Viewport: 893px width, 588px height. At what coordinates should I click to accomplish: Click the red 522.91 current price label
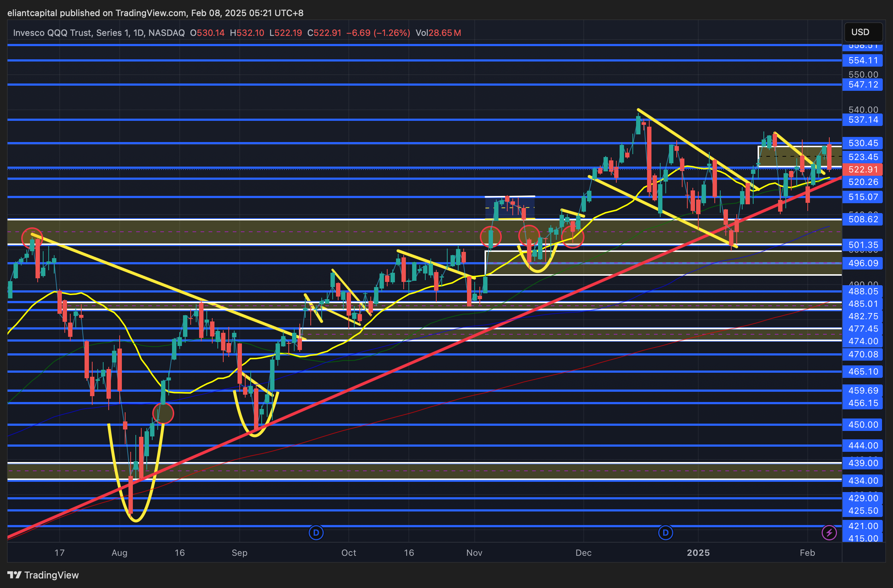863,170
